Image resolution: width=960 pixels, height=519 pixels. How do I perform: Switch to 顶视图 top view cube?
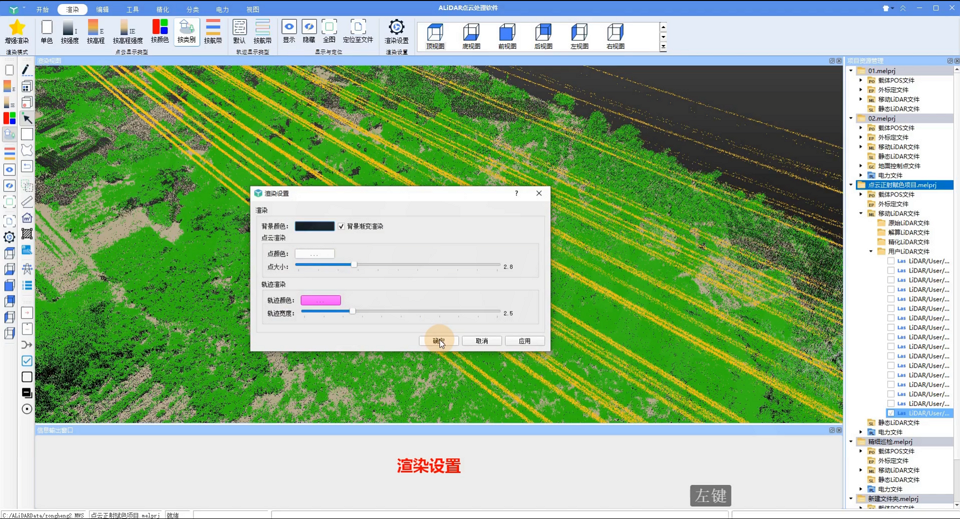click(435, 34)
